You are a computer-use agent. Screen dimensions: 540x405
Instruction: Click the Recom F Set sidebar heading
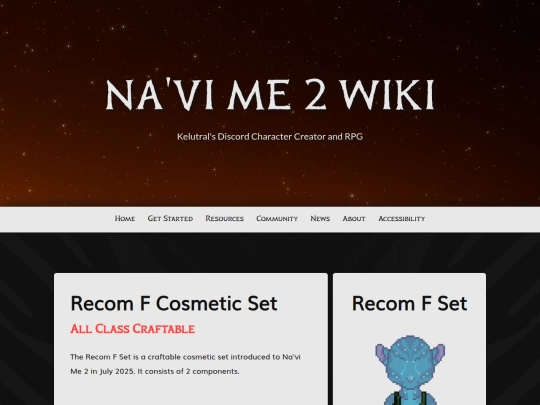click(x=409, y=303)
